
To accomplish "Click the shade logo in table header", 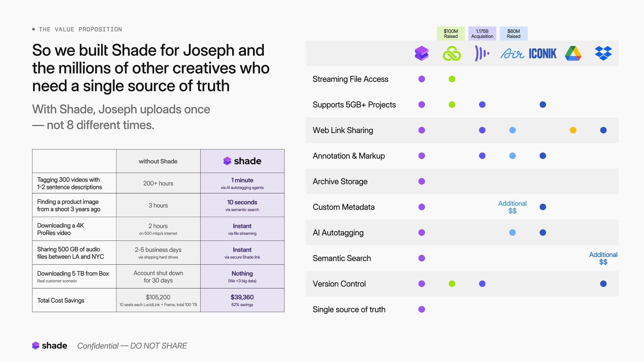I will pyautogui.click(x=242, y=161).
